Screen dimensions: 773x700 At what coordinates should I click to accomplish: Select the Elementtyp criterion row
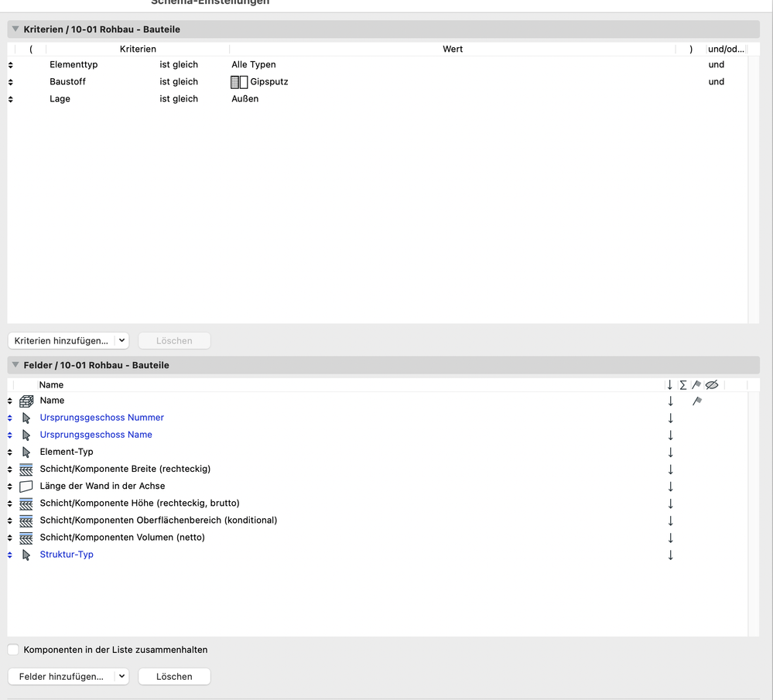(x=377, y=64)
